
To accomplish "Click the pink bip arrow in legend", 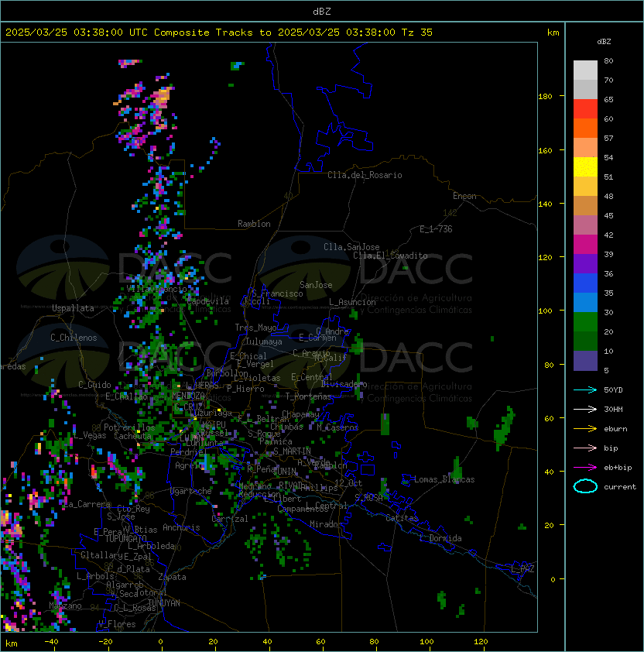I will click(x=585, y=448).
